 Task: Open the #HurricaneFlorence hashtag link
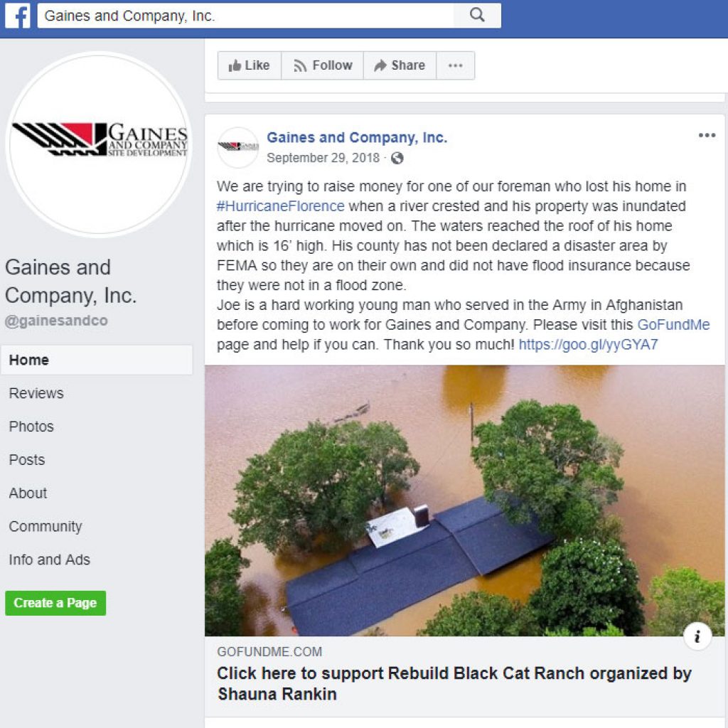coord(280,206)
